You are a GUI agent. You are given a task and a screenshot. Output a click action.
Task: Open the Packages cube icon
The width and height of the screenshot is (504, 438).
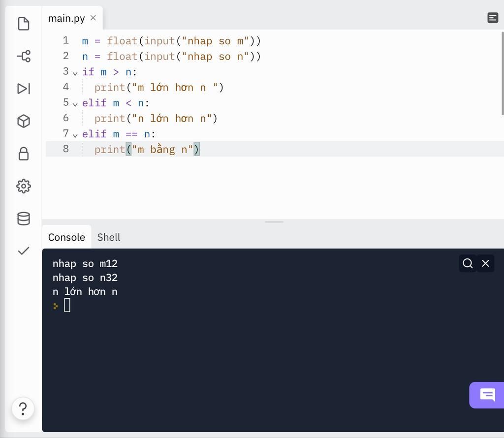pyautogui.click(x=24, y=121)
